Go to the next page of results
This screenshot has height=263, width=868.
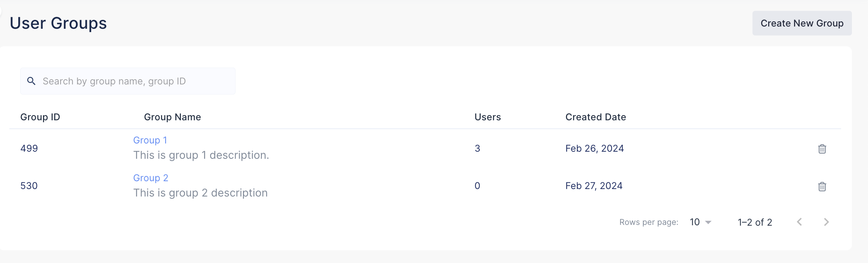point(826,222)
